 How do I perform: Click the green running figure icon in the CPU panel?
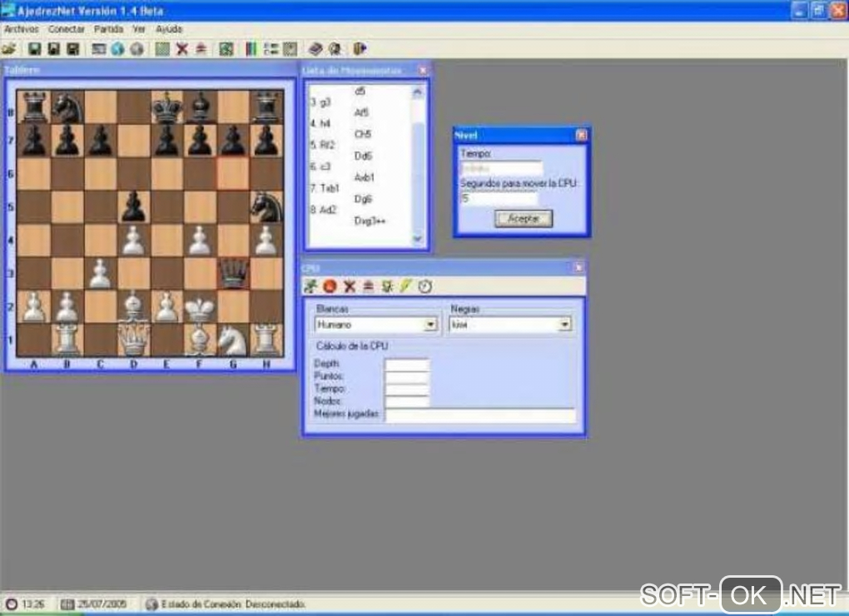(310, 286)
